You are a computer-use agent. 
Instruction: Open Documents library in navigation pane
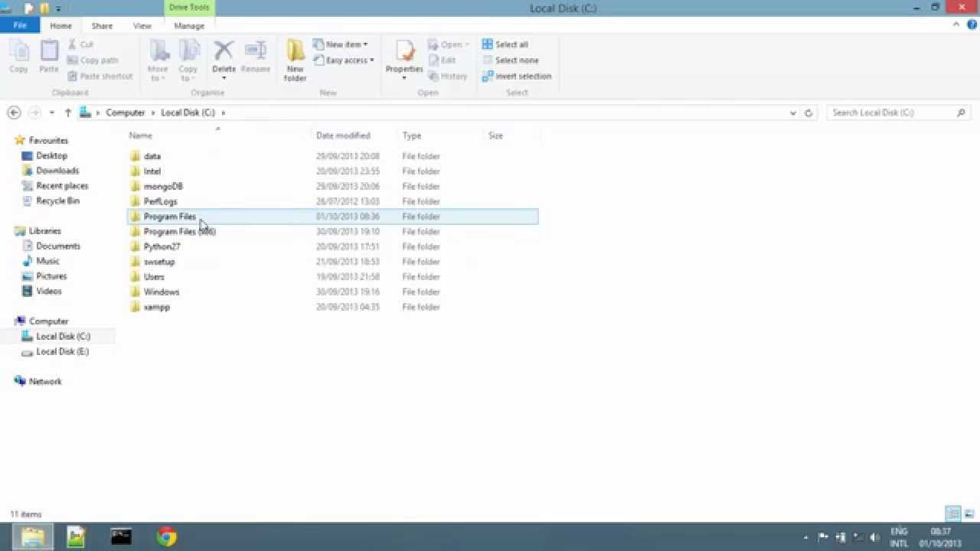58,246
